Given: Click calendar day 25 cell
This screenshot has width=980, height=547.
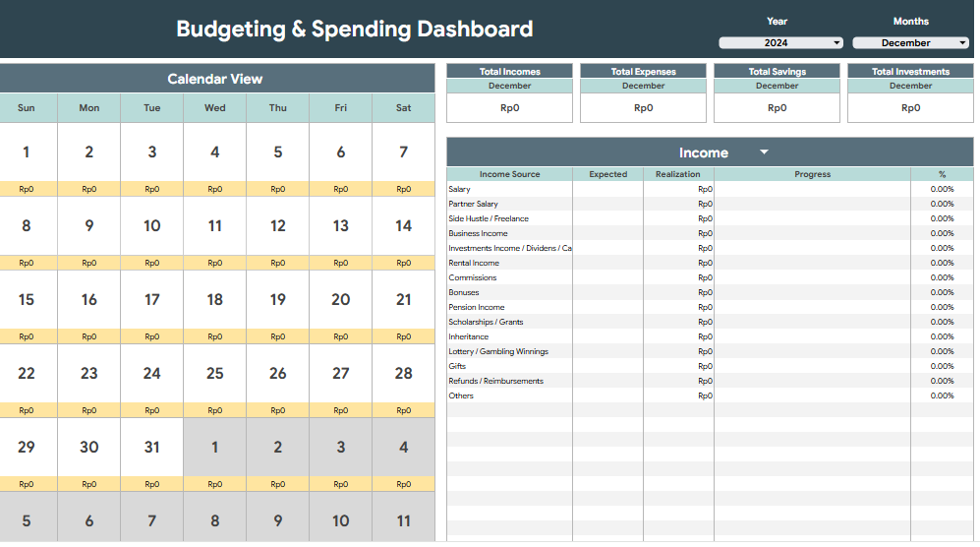Looking at the screenshot, I should pyautogui.click(x=214, y=374).
